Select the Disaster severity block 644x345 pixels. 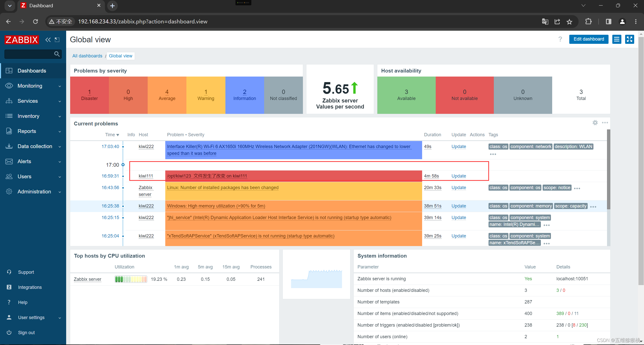[x=90, y=95]
